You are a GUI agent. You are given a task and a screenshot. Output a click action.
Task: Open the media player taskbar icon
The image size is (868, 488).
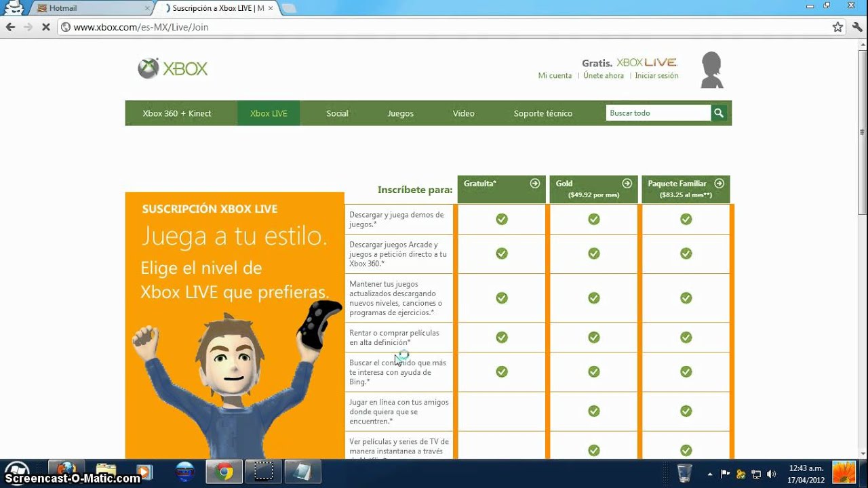click(144, 472)
